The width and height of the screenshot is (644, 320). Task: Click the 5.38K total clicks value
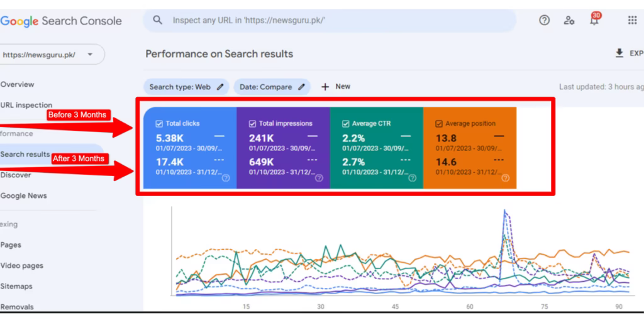[x=171, y=138]
